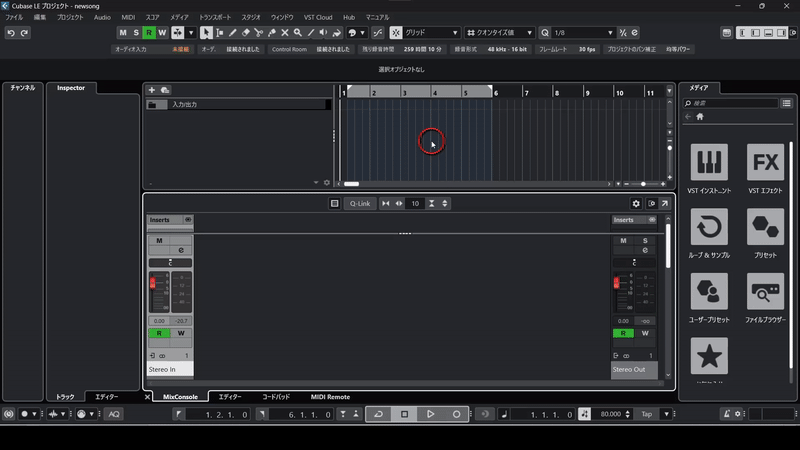Toggle global Solo S in toolbar
This screenshot has height=450, width=800.
[x=136, y=33]
